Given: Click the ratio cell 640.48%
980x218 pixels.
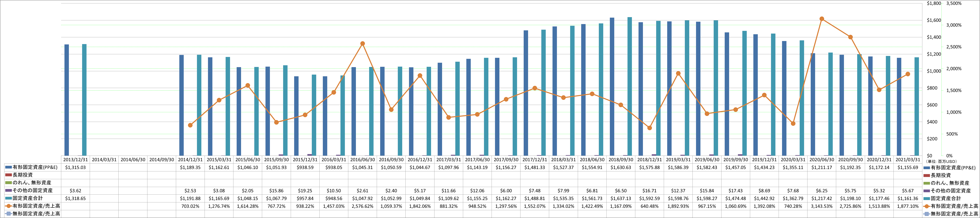Looking at the screenshot, I should pyautogui.click(x=649, y=206).
